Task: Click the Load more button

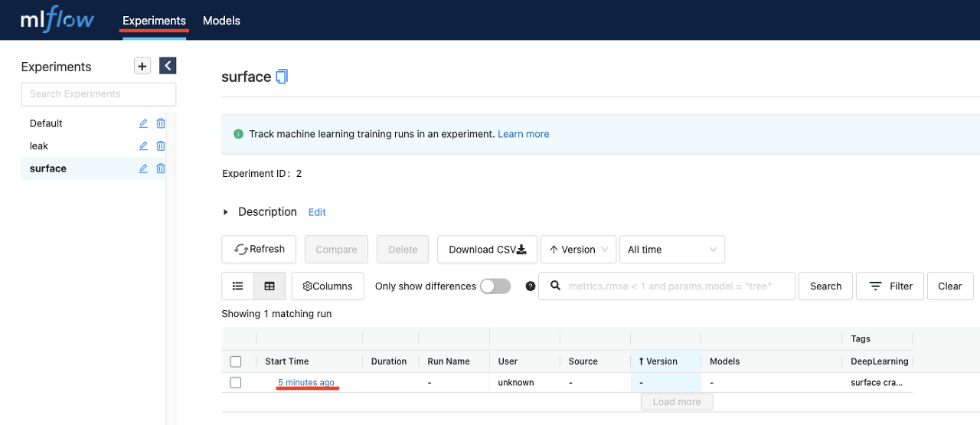Action: 677,402
